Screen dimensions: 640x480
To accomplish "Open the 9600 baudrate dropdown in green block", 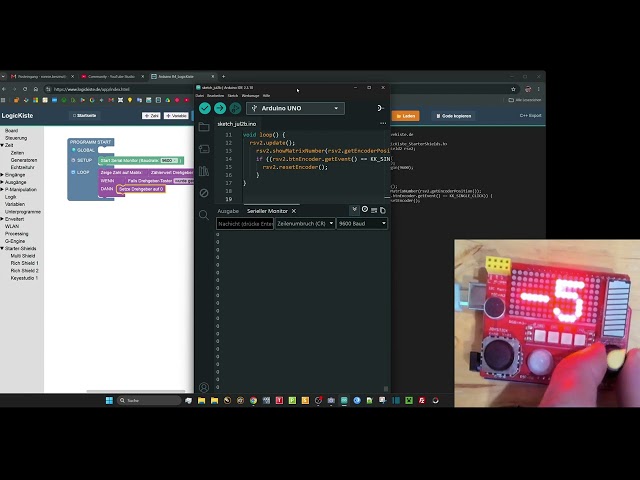I will click(169, 160).
